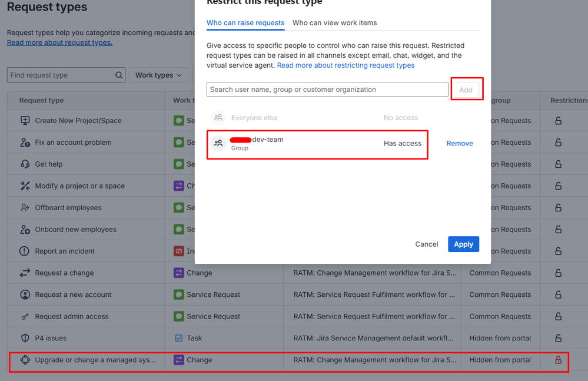Click the Task work type icon for P4 issues
Screen dimensions: 588x381
[x=179, y=338]
